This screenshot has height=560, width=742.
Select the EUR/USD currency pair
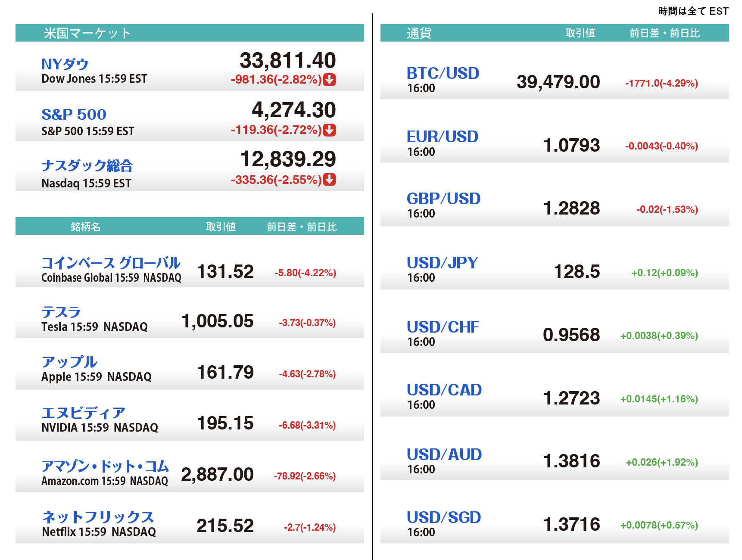click(443, 137)
